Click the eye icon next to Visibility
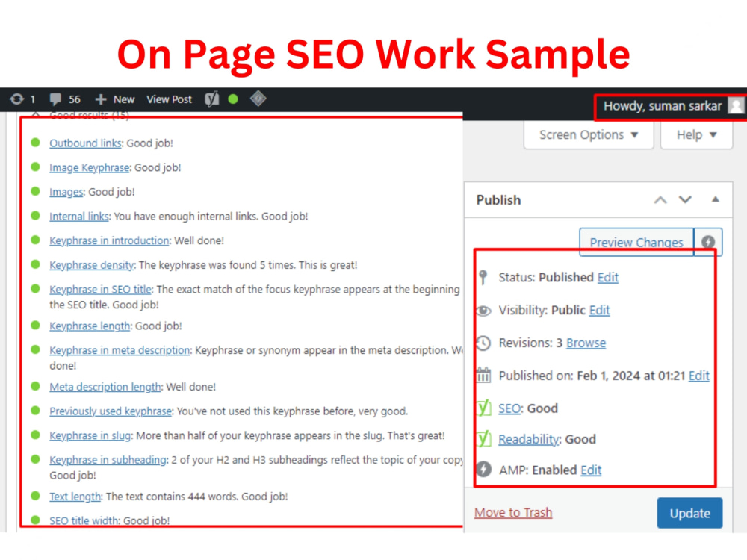 point(483,311)
